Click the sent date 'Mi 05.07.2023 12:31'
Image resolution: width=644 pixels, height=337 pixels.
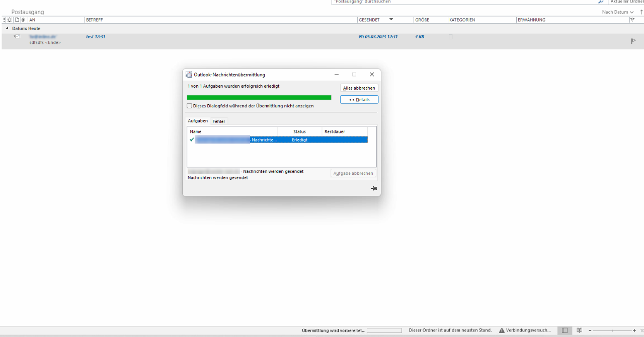[378, 37]
